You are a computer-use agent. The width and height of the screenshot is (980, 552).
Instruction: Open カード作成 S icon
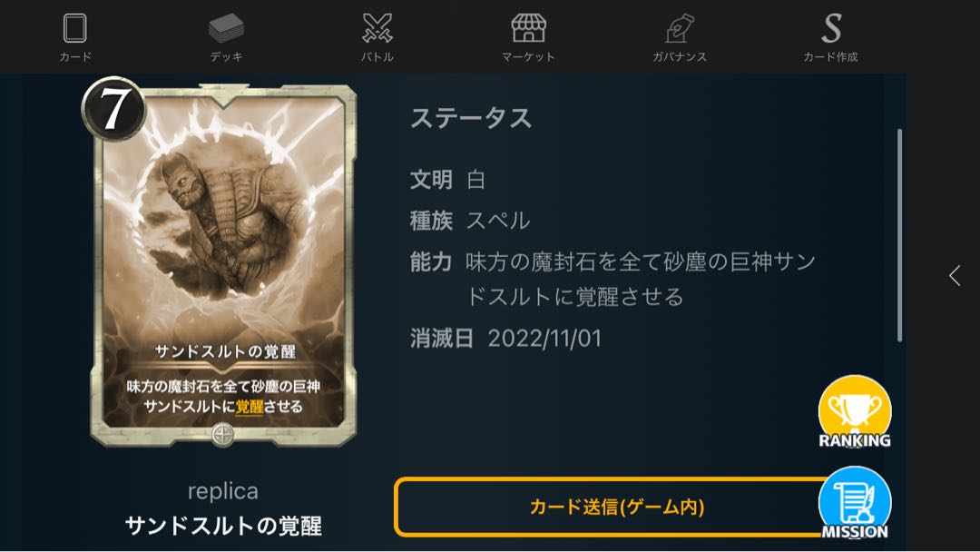pyautogui.click(x=830, y=28)
